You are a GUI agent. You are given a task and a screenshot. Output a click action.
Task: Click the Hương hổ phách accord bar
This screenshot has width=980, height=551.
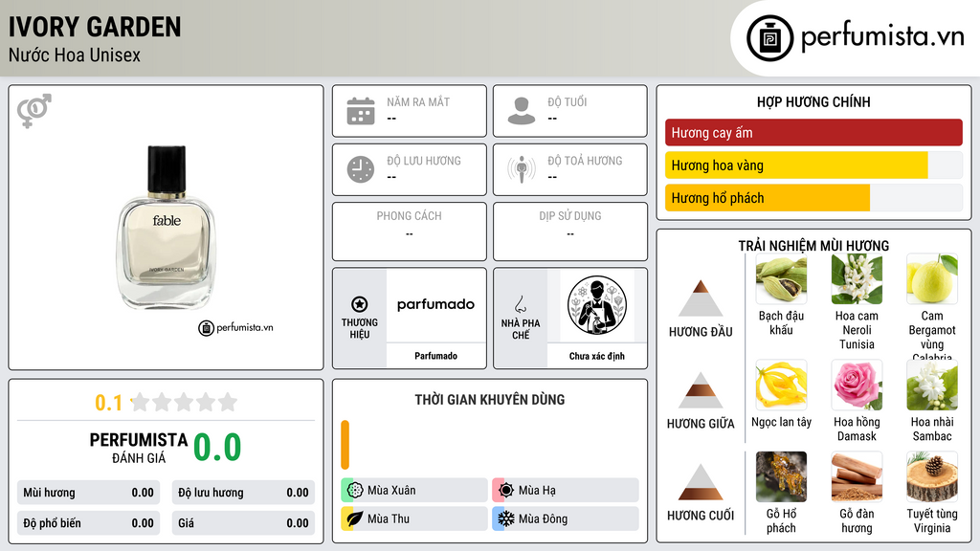[813, 197]
